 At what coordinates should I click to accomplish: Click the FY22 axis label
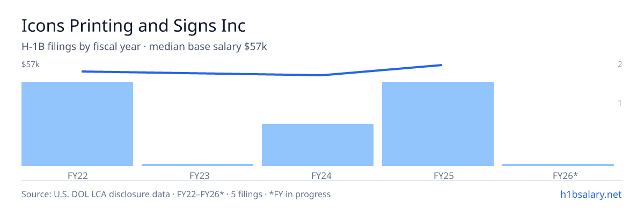click(77, 175)
